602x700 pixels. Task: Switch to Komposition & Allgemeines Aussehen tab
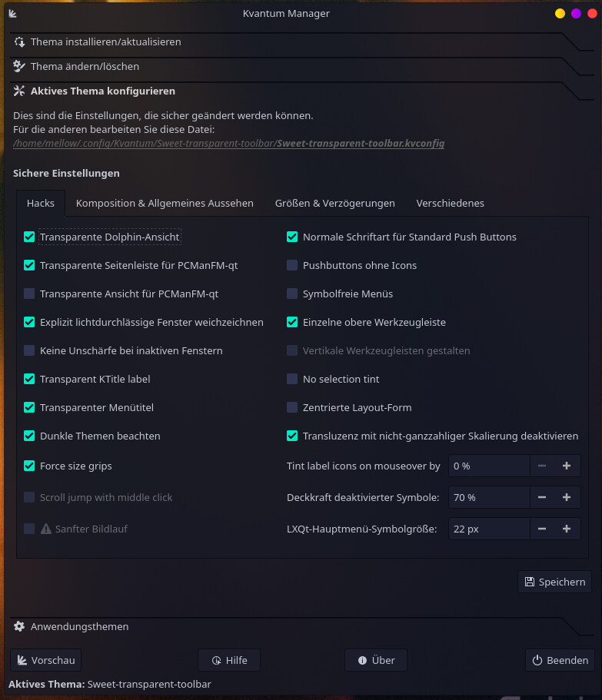click(x=165, y=203)
